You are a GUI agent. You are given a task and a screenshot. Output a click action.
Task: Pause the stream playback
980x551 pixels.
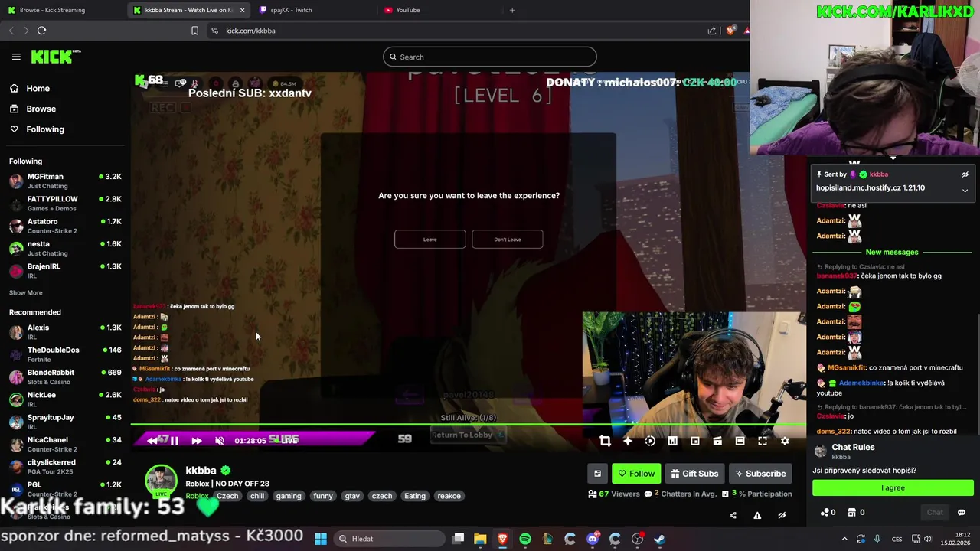[174, 440]
